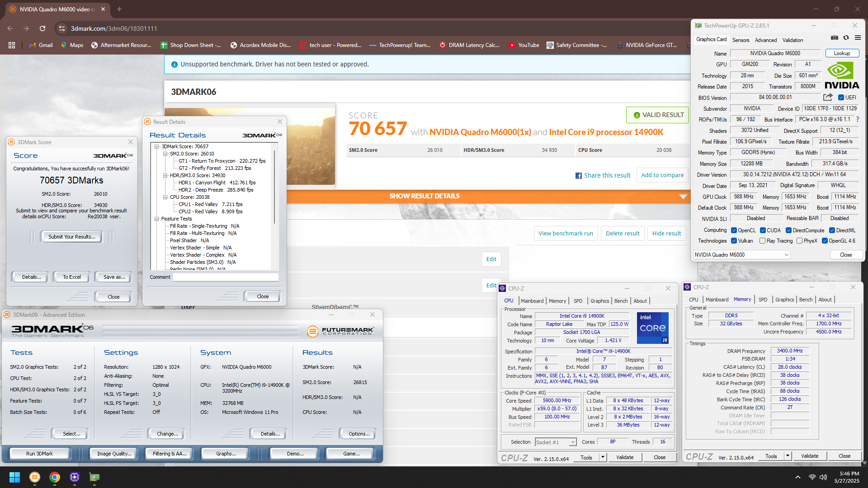Viewport: 868px width, 488px height.
Task: Click the Add to compare button
Action: [x=662, y=175]
